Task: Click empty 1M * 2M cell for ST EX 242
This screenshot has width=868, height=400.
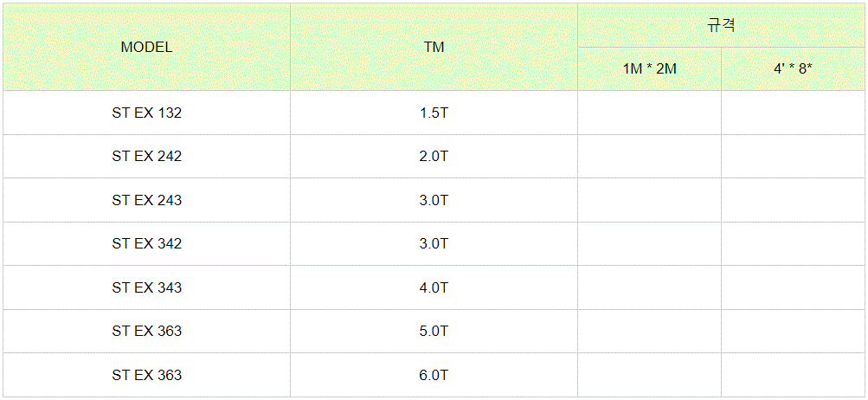Action: coord(649,156)
